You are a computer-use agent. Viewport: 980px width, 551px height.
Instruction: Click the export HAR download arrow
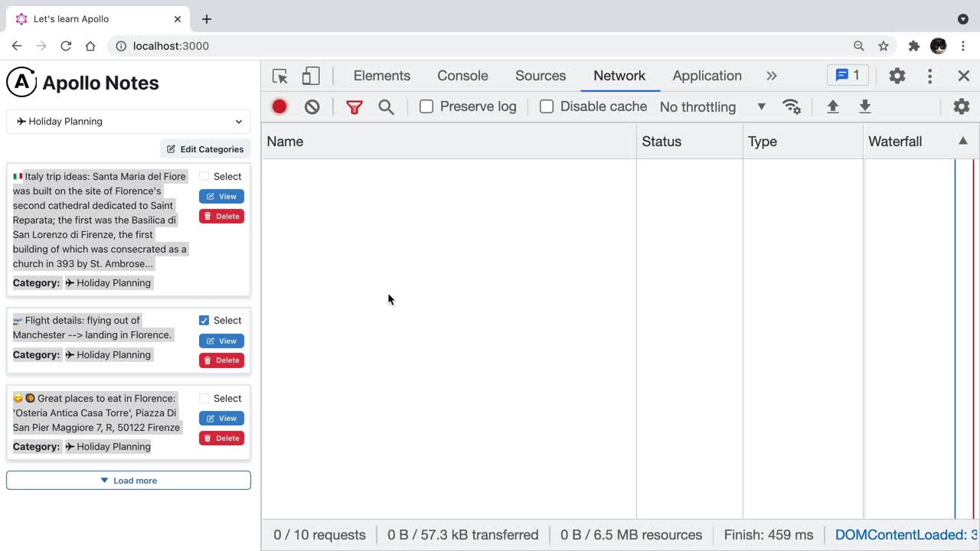(x=865, y=106)
